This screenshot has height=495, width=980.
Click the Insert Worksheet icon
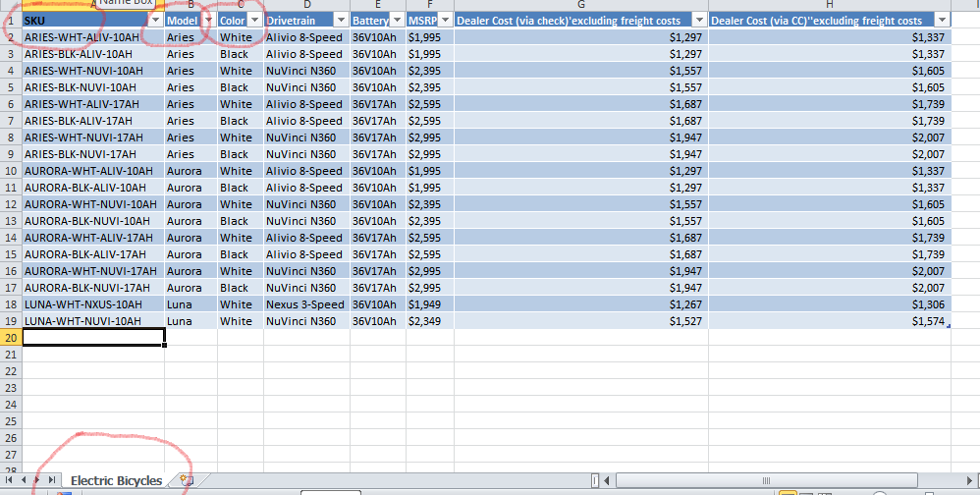187,480
